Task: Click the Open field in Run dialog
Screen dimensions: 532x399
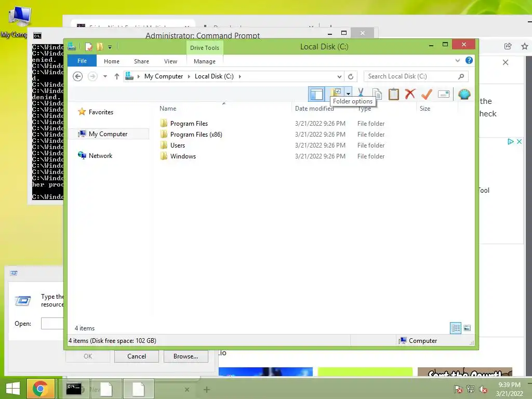Action: click(x=52, y=323)
